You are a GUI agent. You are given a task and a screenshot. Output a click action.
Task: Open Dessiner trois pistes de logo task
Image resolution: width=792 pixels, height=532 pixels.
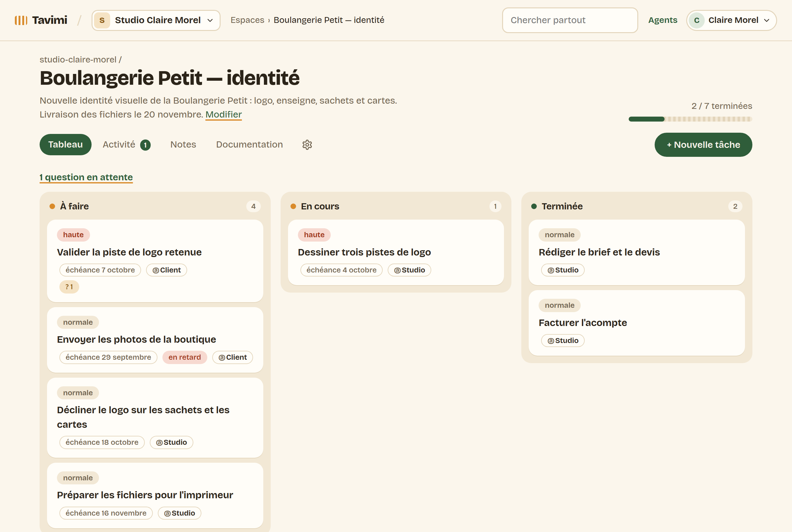(x=396, y=252)
